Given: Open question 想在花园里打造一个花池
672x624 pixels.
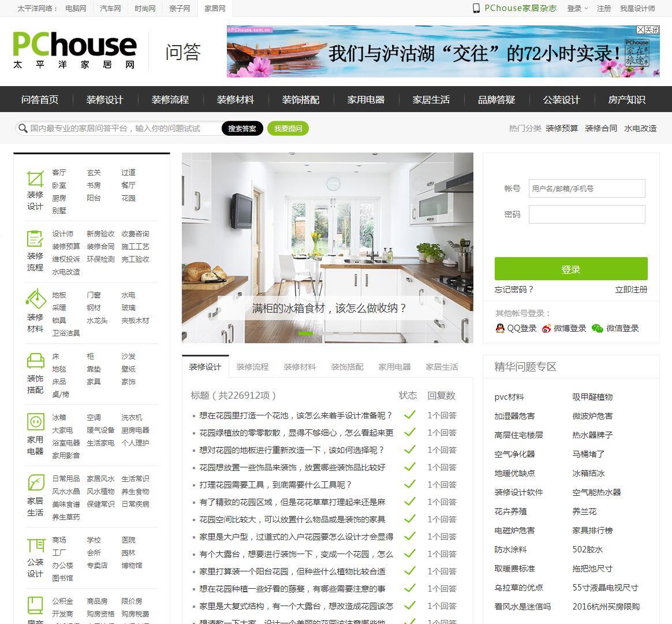Looking at the screenshot, I should point(296,415).
